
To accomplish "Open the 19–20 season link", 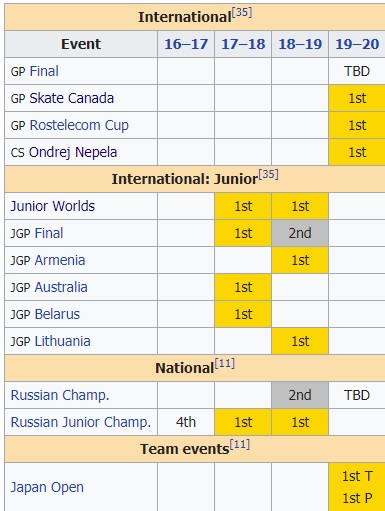I will tap(357, 44).
